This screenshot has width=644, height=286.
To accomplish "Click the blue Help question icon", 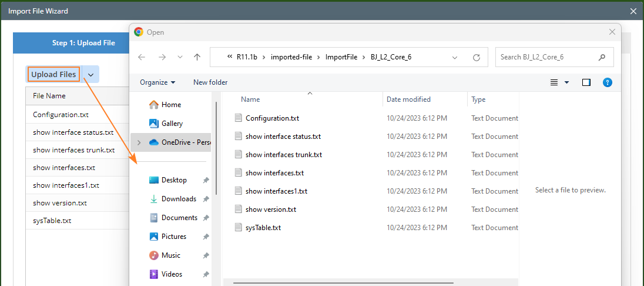I will click(x=608, y=82).
